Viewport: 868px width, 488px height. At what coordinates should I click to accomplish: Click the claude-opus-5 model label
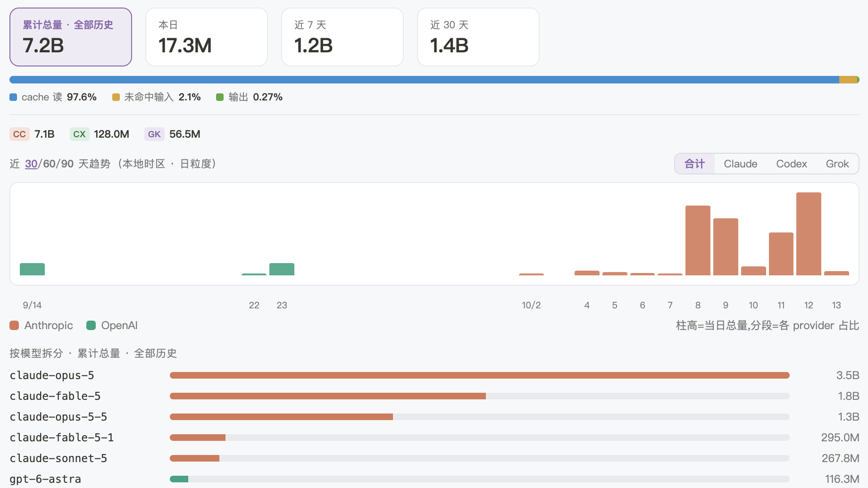pos(52,375)
